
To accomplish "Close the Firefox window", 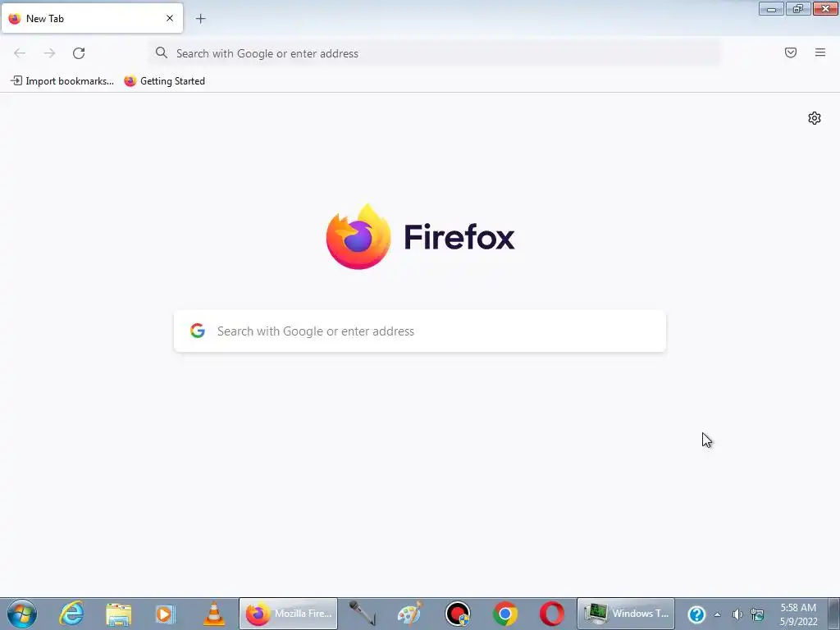I will coord(825,8).
